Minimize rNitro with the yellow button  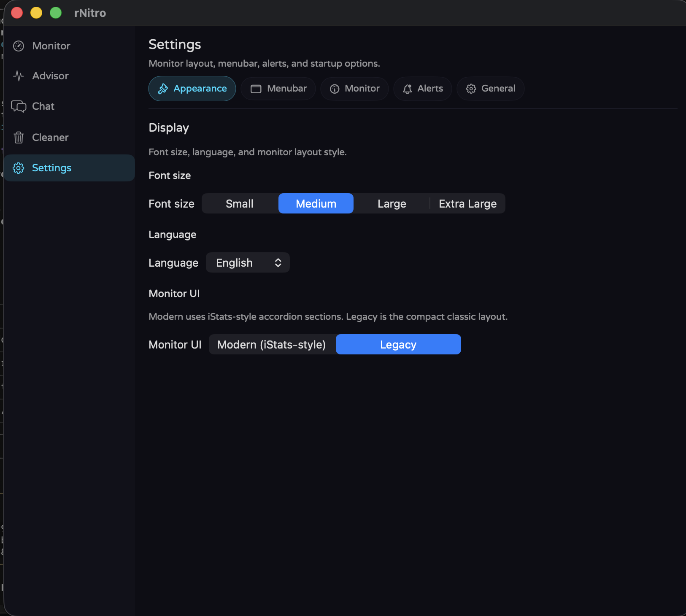(x=36, y=13)
